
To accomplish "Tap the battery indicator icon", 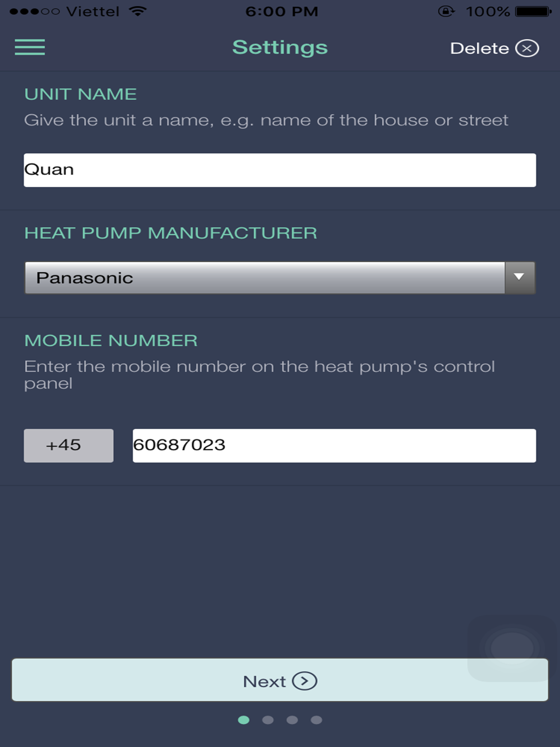I will [534, 12].
